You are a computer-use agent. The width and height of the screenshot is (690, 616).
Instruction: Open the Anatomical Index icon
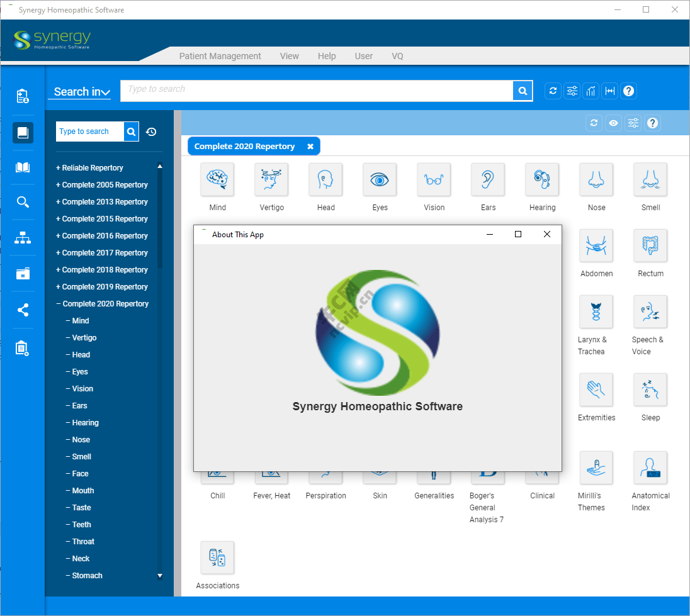[x=650, y=468]
